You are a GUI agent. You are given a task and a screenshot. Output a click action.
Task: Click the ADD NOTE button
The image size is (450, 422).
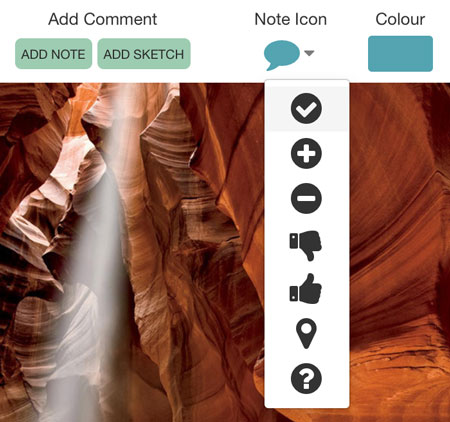[53, 54]
